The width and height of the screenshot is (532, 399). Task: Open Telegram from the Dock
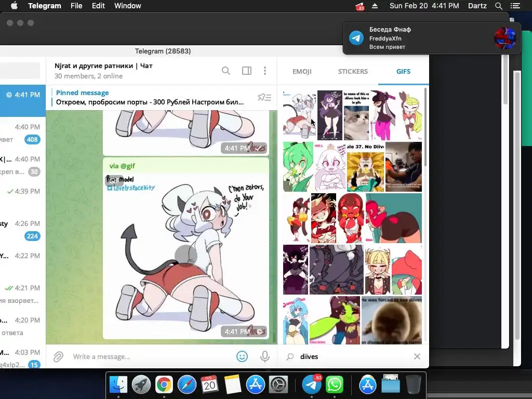pyautogui.click(x=311, y=385)
